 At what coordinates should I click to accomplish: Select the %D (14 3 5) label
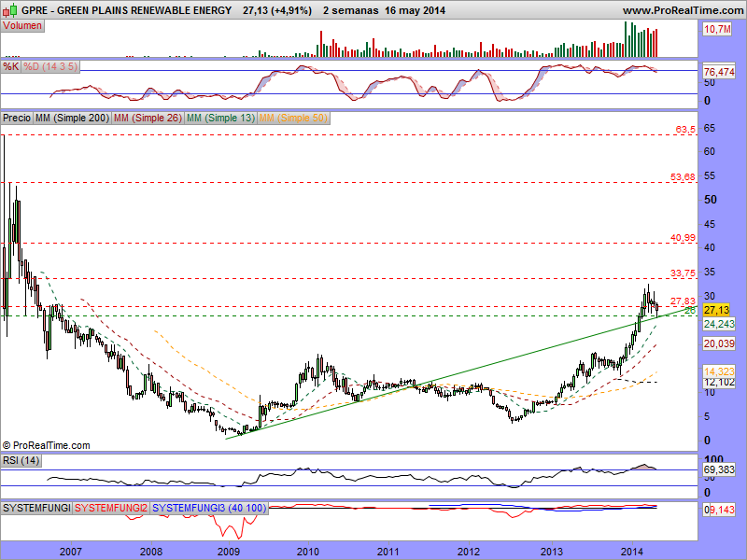(x=50, y=66)
